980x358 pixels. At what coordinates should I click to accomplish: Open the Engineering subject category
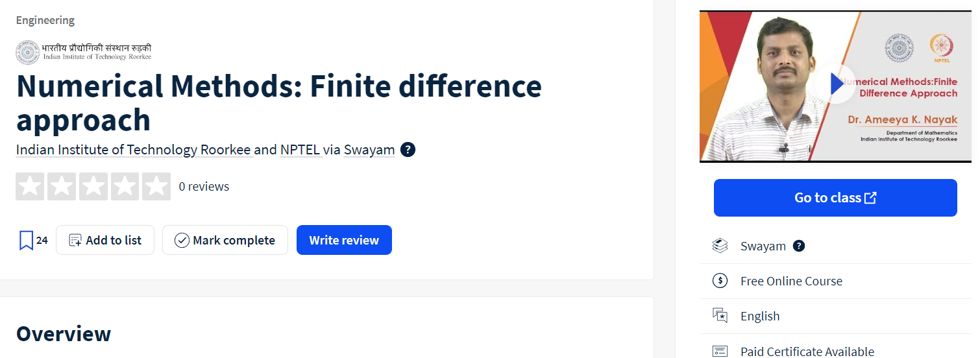point(45,20)
